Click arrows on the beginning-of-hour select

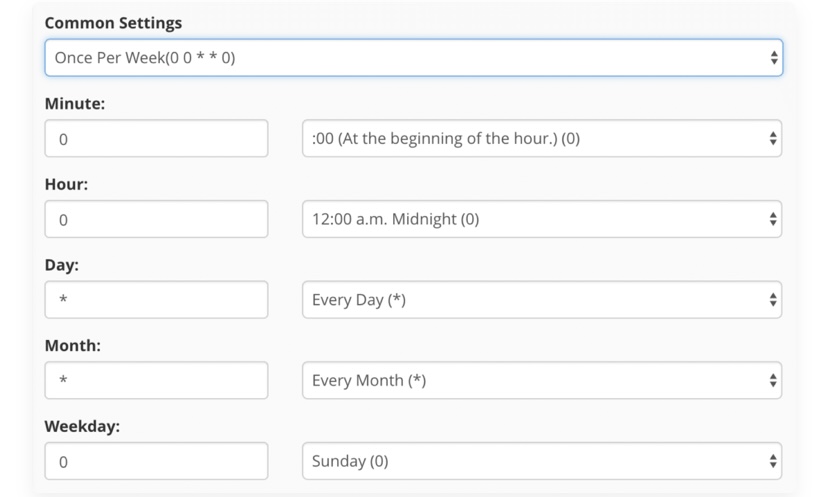(x=773, y=138)
